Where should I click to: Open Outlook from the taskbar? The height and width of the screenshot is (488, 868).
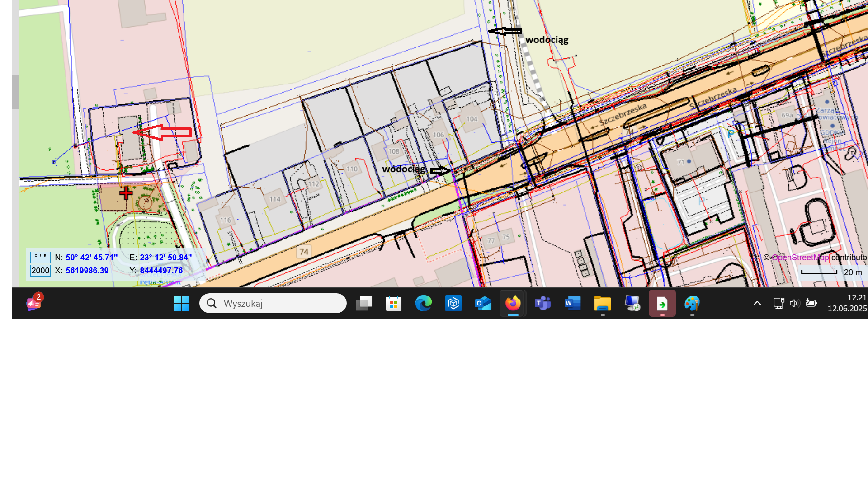483,304
